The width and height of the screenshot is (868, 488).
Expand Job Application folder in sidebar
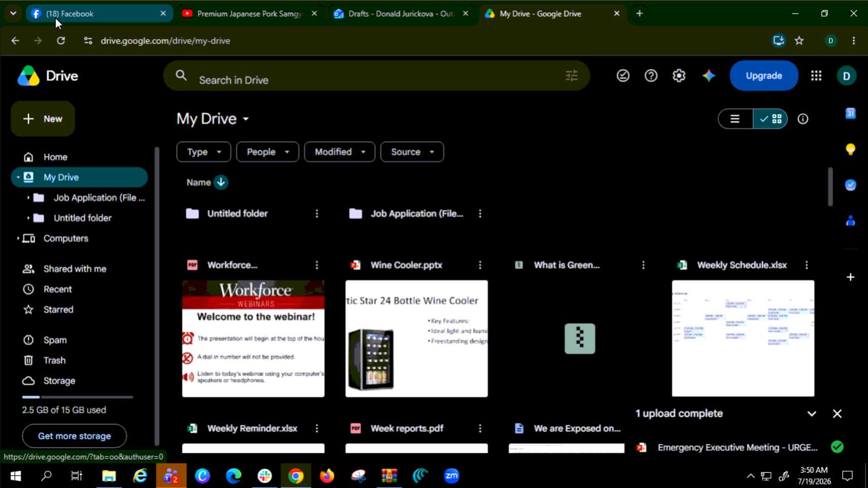pyautogui.click(x=28, y=198)
